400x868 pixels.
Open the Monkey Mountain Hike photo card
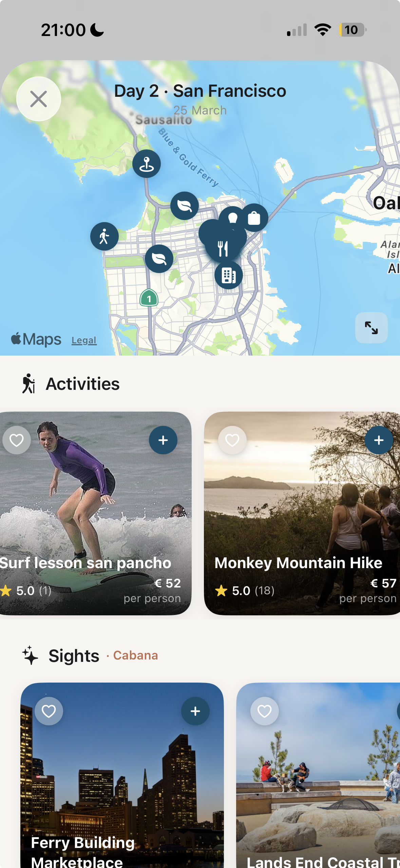pos(302,513)
